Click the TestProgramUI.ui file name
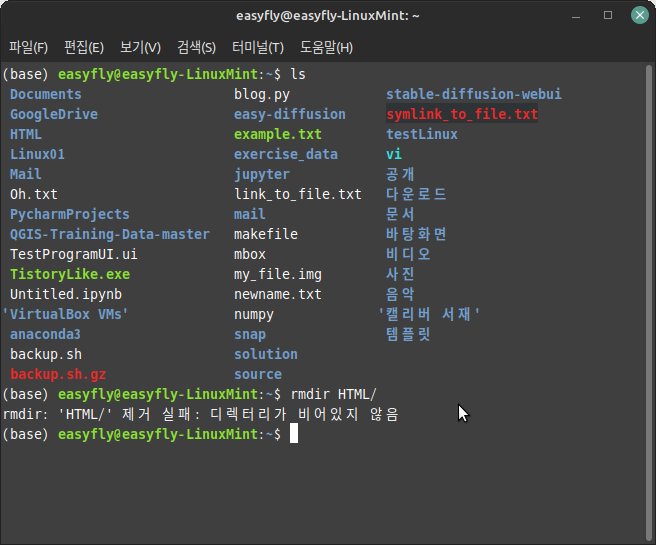This screenshot has height=545, width=656. tap(74, 254)
